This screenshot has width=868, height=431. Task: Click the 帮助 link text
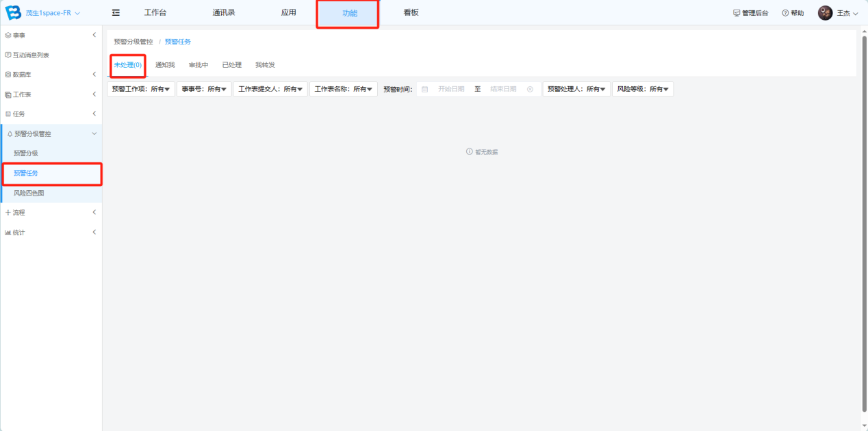point(797,13)
